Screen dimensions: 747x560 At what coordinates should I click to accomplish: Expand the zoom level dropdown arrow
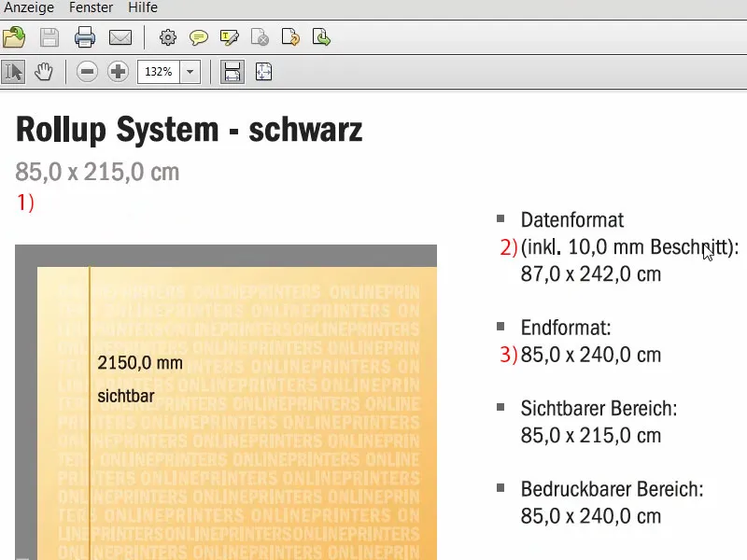pos(190,72)
